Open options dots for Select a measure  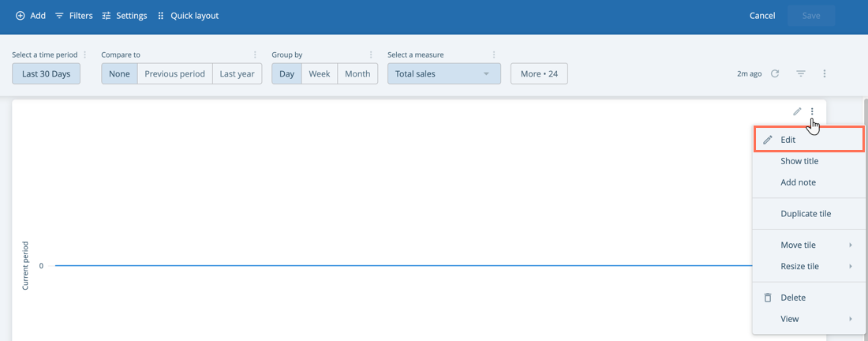(x=494, y=54)
